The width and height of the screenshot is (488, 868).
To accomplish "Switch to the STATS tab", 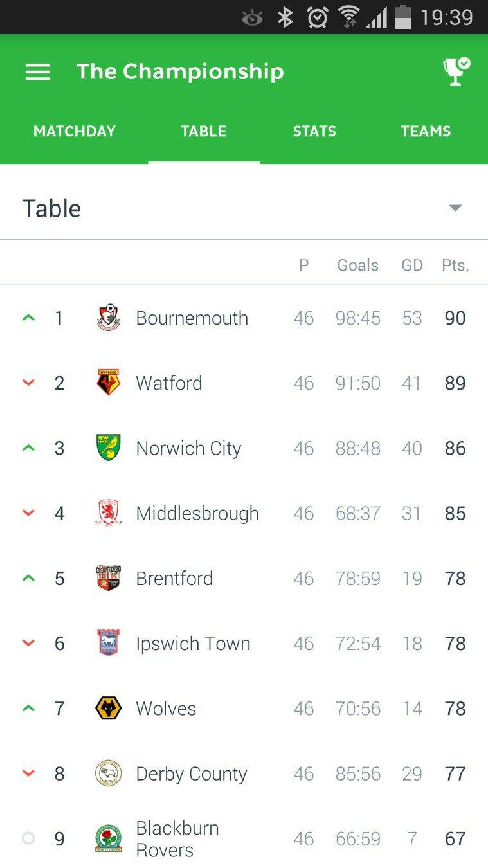I will coord(314,131).
